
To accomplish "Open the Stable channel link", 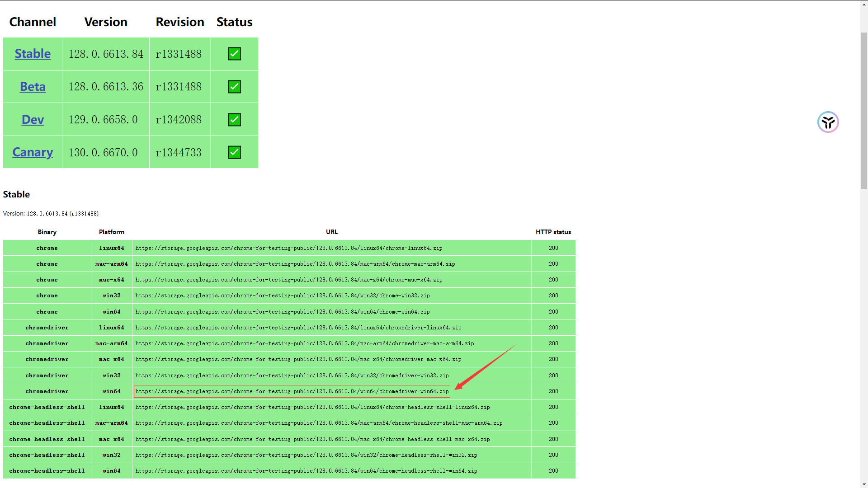I will 33,53.
